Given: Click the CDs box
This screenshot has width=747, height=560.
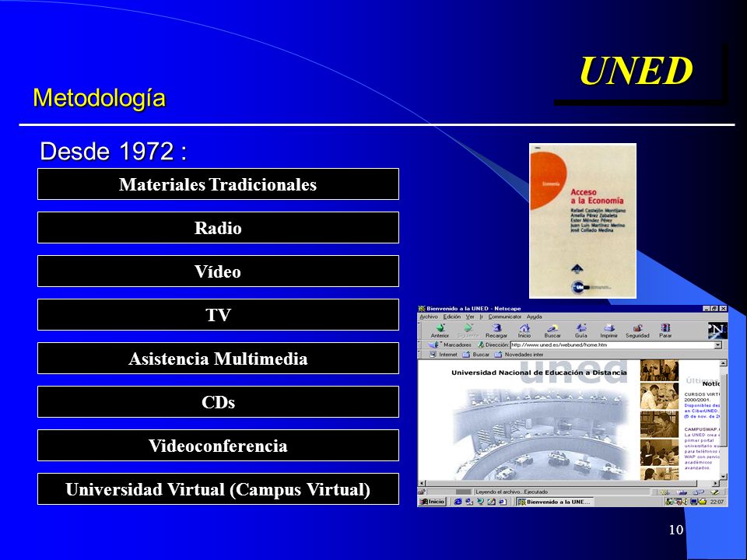Looking at the screenshot, I should (218, 402).
